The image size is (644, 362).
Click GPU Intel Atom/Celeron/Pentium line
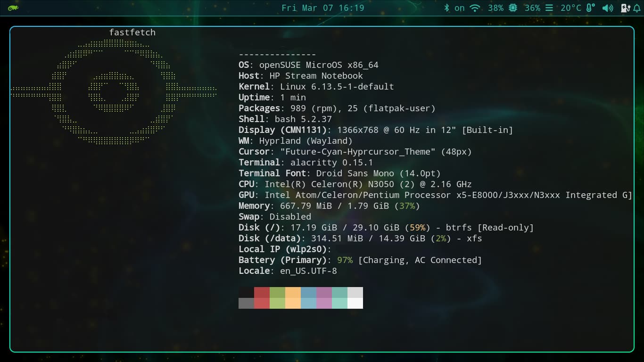click(435, 195)
